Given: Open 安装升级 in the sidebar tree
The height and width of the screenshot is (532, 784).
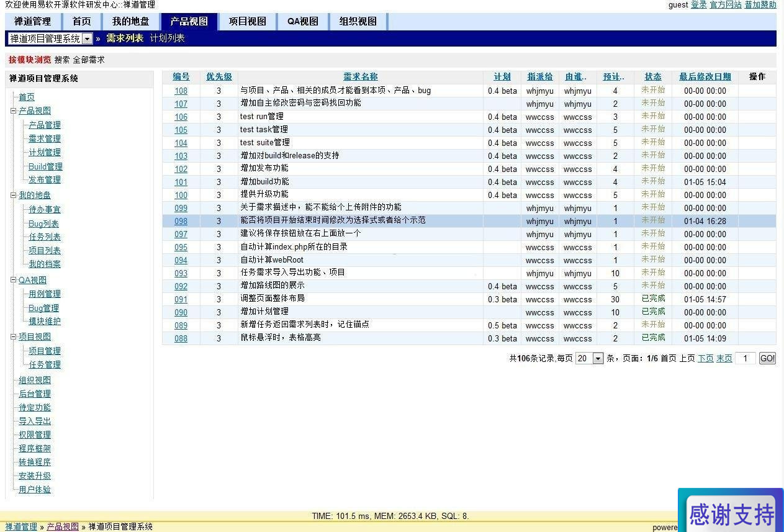Looking at the screenshot, I should 35,476.
